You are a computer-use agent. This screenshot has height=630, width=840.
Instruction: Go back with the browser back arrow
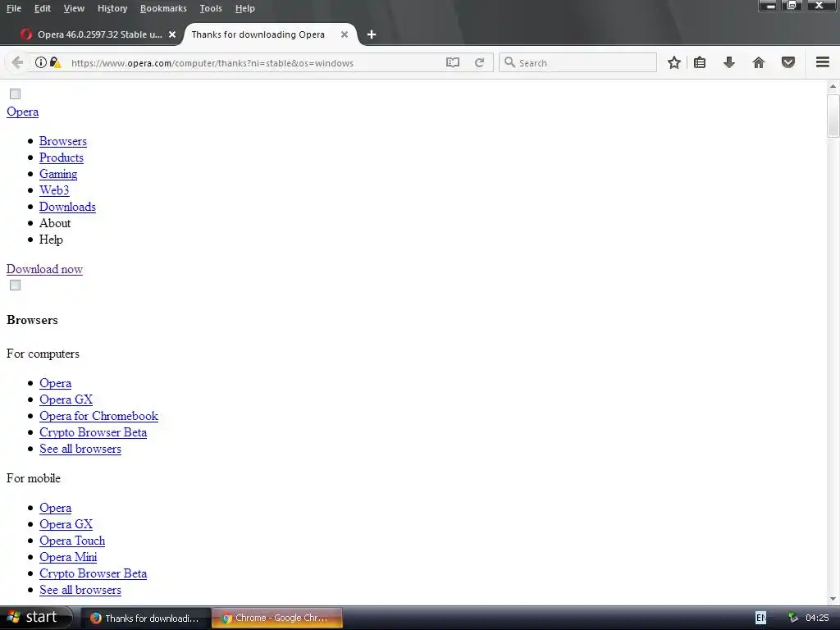pyautogui.click(x=17, y=62)
